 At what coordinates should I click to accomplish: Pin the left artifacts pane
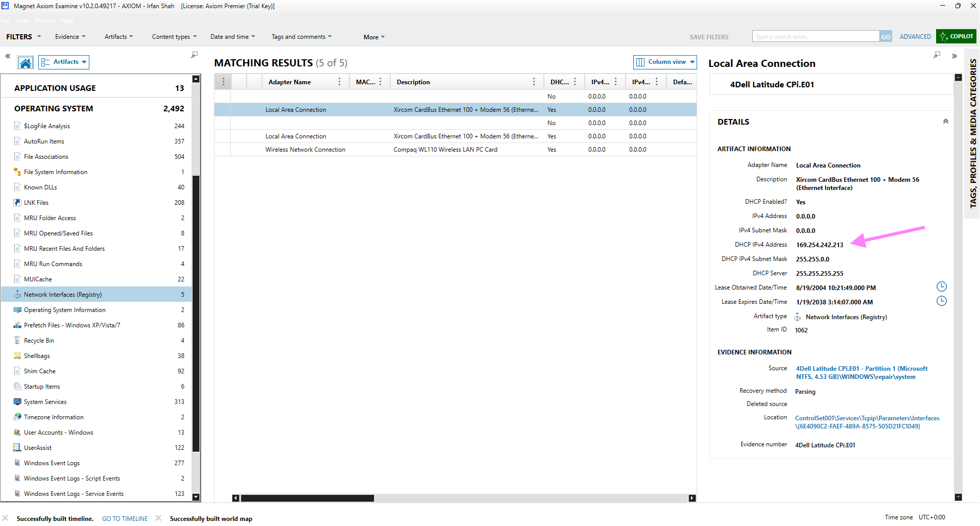(195, 55)
